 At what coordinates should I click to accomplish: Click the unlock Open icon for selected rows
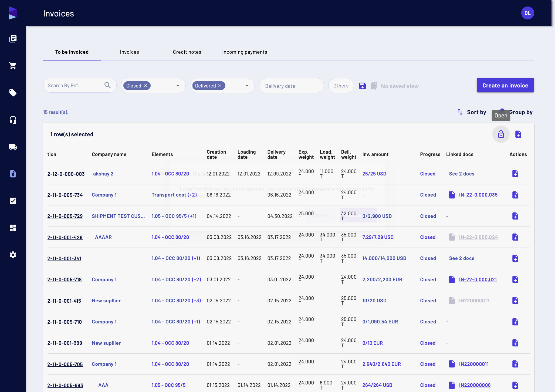click(501, 134)
